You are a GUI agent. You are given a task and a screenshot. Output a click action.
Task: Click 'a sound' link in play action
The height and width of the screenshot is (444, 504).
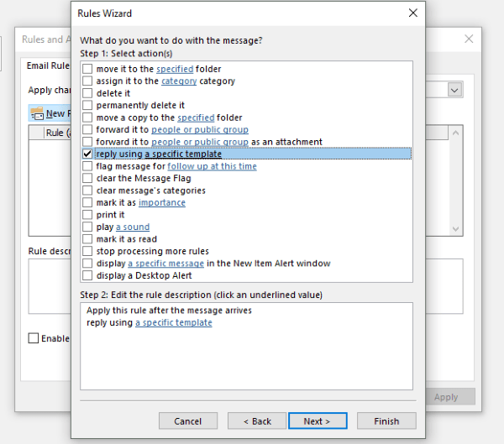(x=132, y=227)
